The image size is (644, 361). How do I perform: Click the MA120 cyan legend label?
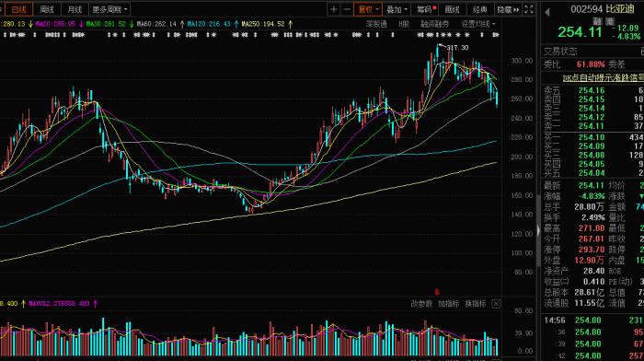[210, 24]
